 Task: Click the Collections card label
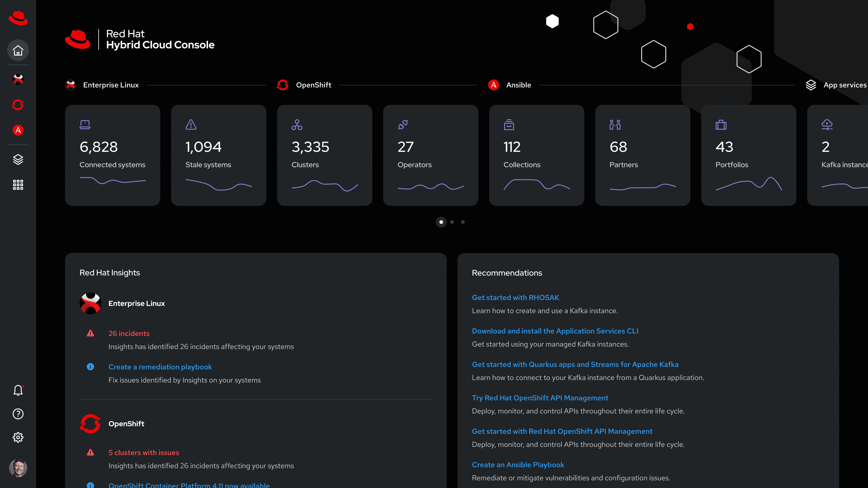point(522,165)
